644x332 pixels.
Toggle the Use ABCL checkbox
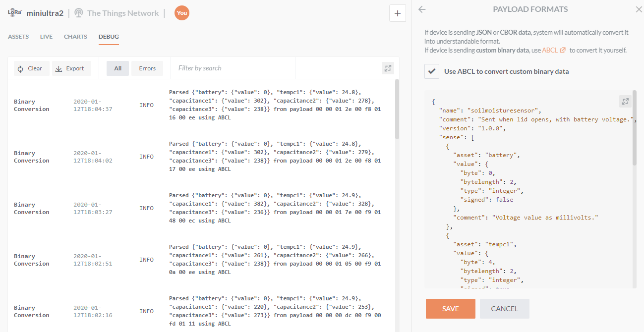point(432,71)
